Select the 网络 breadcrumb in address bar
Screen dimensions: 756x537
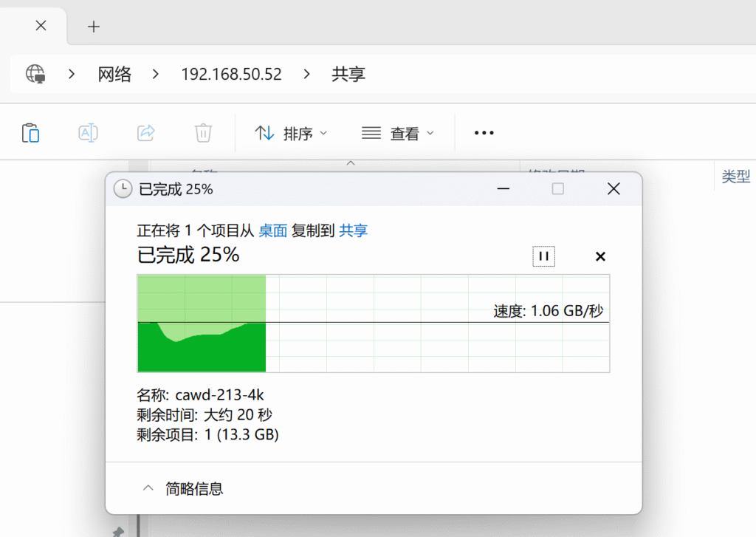pyautogui.click(x=114, y=74)
